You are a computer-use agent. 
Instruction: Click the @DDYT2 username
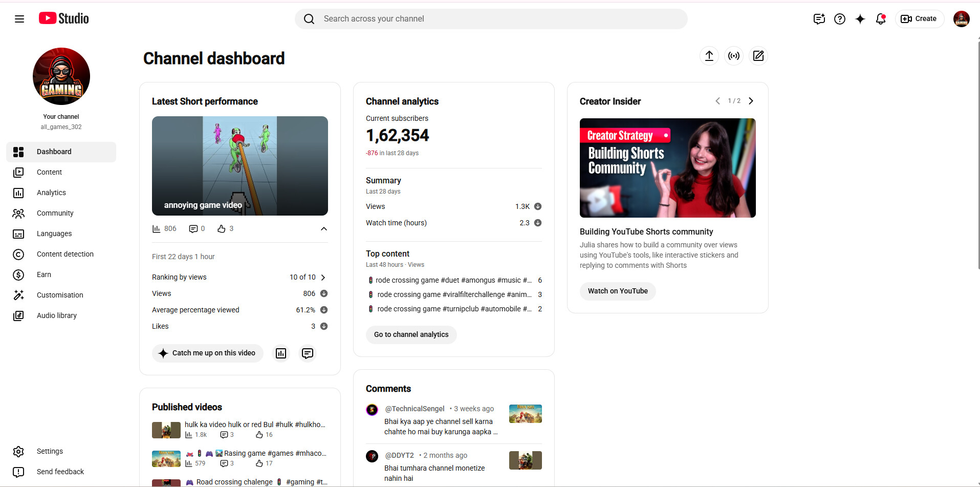coord(399,455)
